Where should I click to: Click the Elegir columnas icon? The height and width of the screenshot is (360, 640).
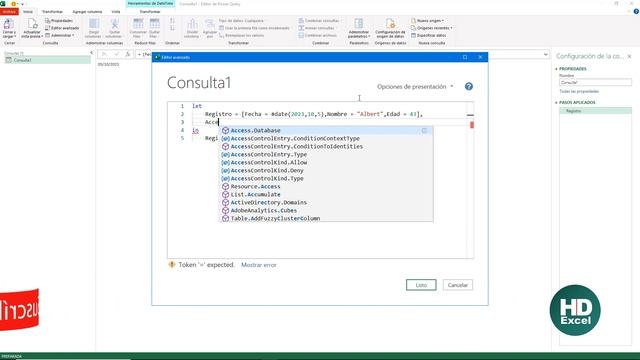tap(94, 24)
